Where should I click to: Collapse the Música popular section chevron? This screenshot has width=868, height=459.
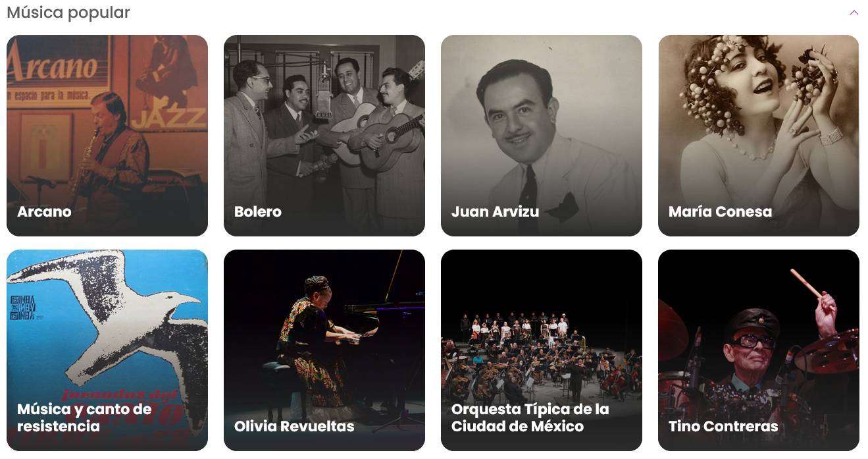(x=854, y=13)
